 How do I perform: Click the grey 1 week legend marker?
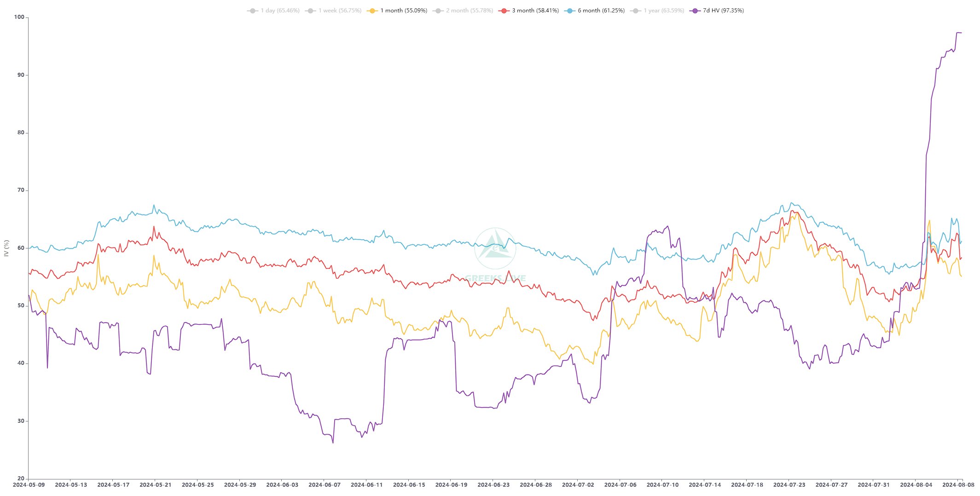(x=310, y=11)
